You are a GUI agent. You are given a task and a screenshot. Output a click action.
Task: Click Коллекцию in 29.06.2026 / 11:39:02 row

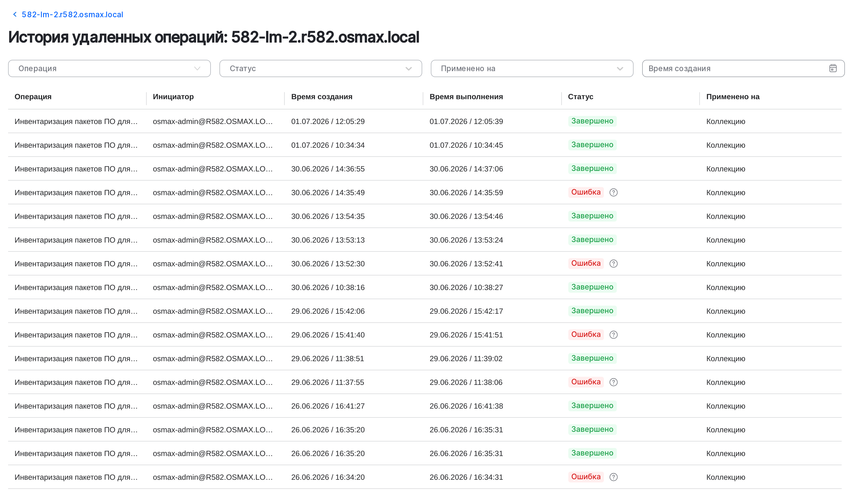[725, 359]
